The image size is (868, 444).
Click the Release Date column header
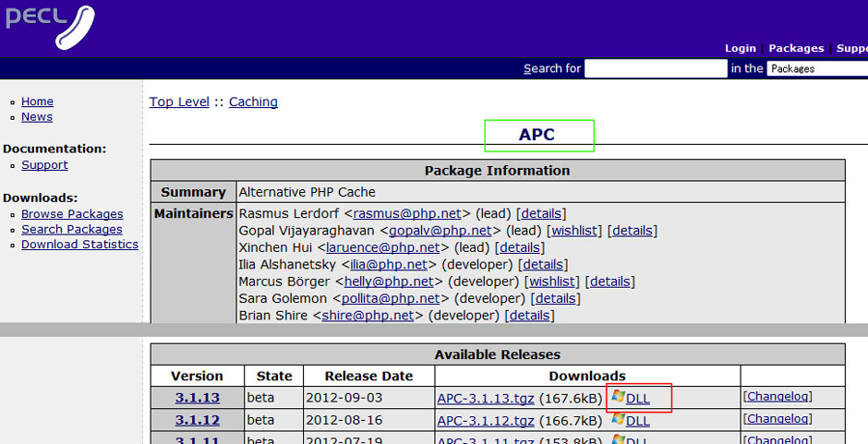368,376
